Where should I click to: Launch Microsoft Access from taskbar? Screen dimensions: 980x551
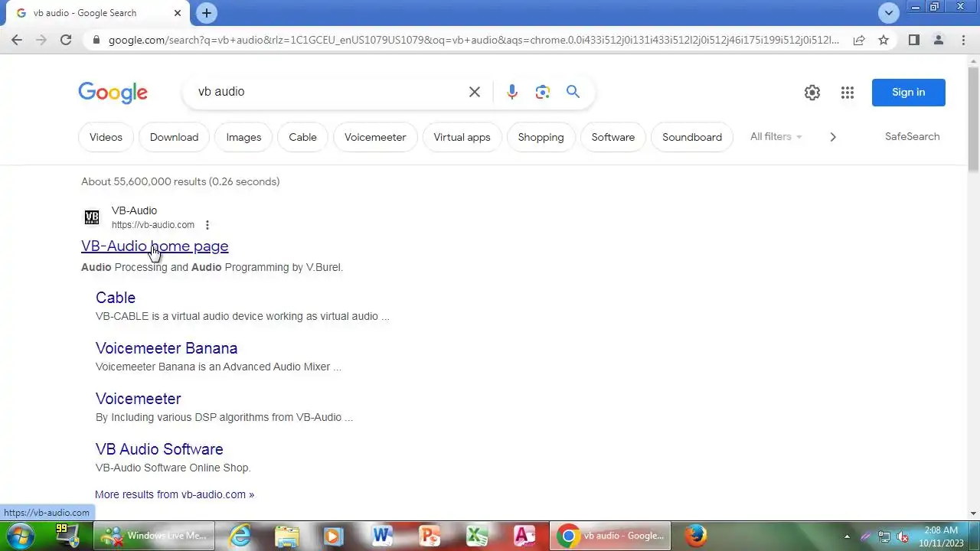[x=524, y=536]
